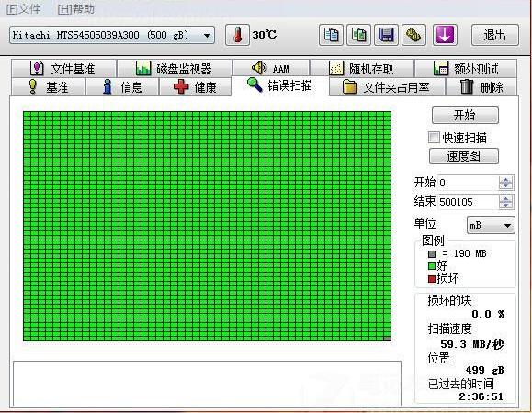This screenshot has width=532, height=413.
Task: Enable the 快速扫描 quick scan checkbox
Action: click(434, 138)
